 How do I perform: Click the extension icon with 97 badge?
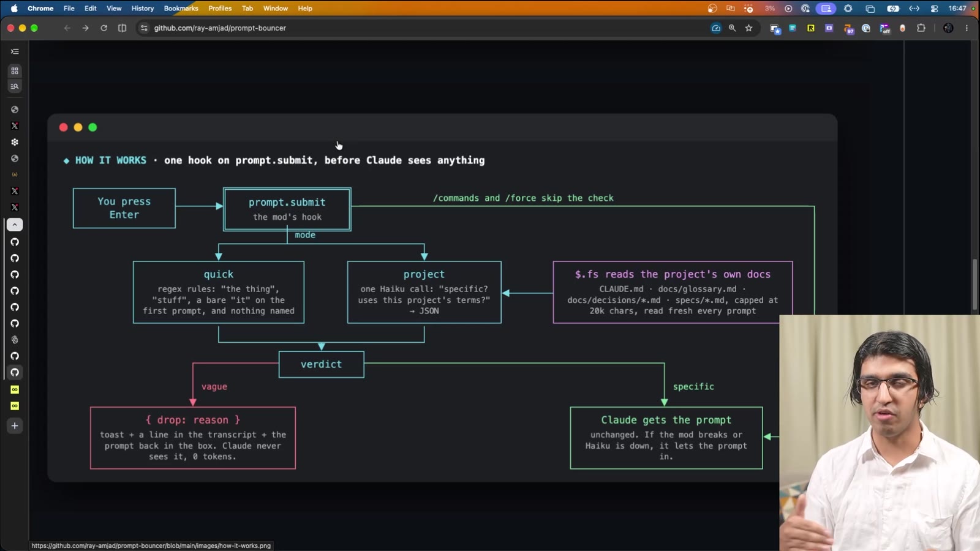pyautogui.click(x=848, y=29)
